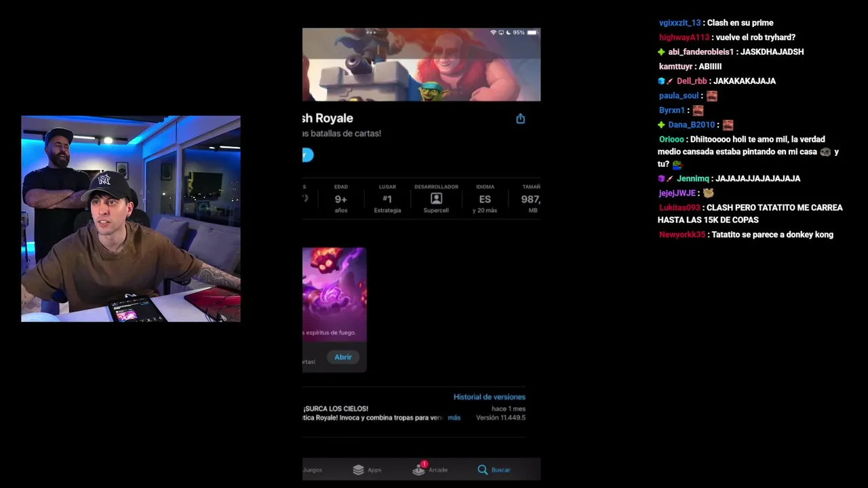Click chat username abi_fanderobleis1

coord(701,52)
